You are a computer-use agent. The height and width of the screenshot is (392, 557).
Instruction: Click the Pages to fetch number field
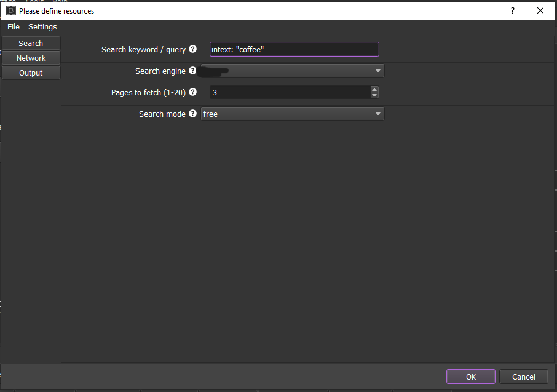pyautogui.click(x=290, y=92)
